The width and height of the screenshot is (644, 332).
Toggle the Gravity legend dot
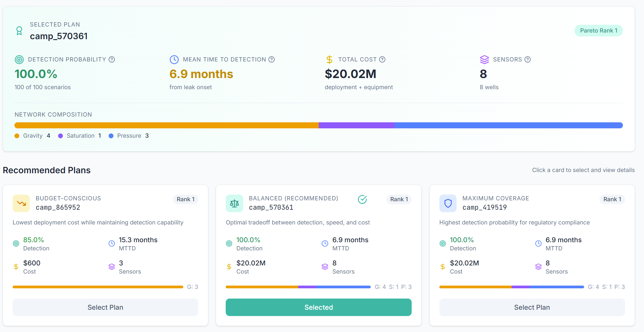(17, 136)
